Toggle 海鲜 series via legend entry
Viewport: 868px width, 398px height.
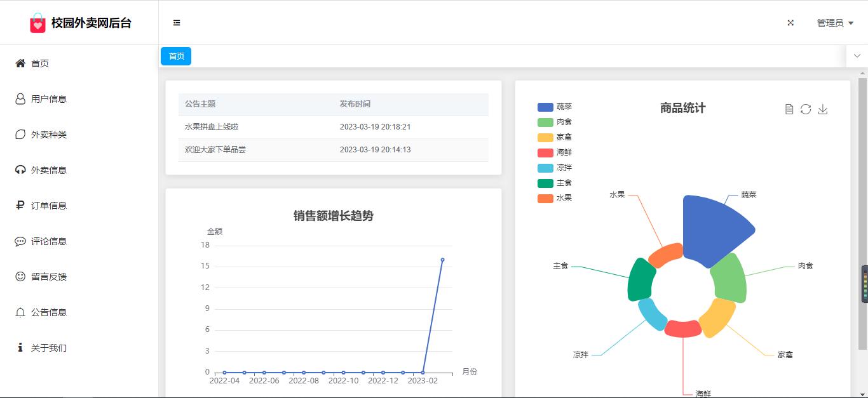point(554,152)
